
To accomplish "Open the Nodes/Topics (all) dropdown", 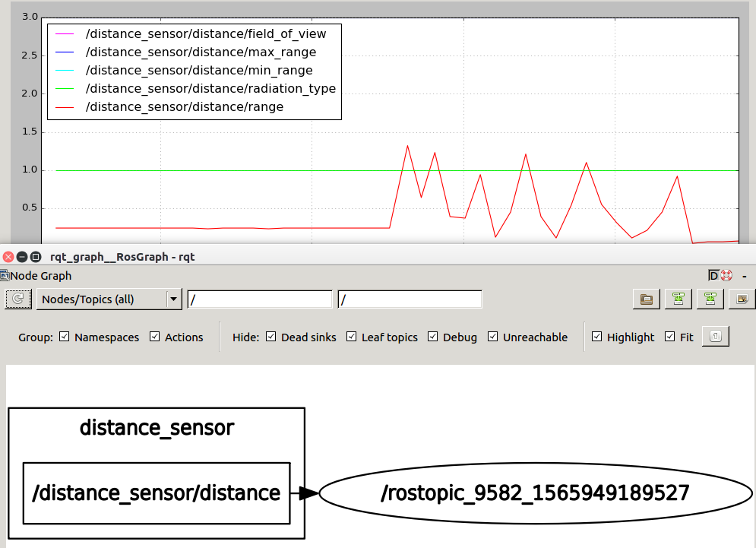I will point(109,299).
